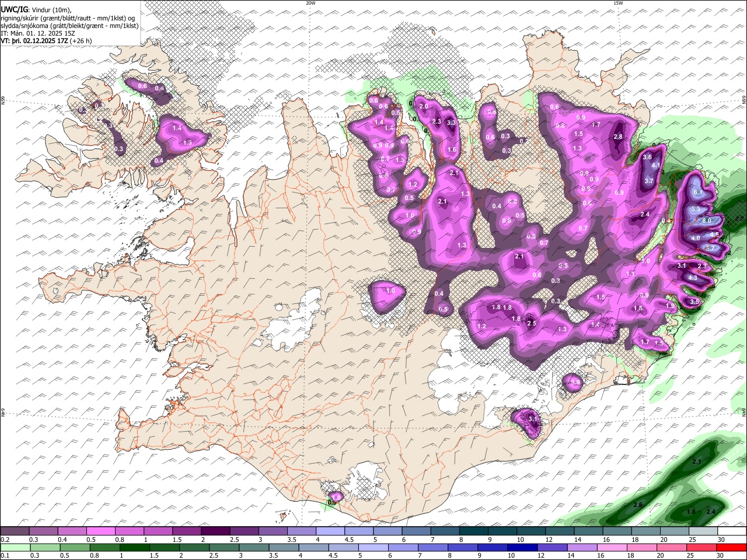Click the pink snow legend swatch starting at 0.5
Screen dimensions: 747x560
(x=100, y=531)
